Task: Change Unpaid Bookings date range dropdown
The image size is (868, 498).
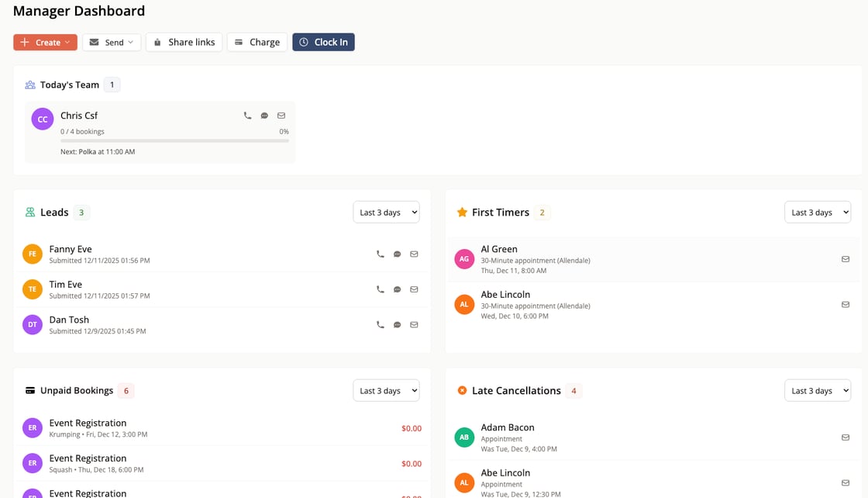Action: [387, 390]
